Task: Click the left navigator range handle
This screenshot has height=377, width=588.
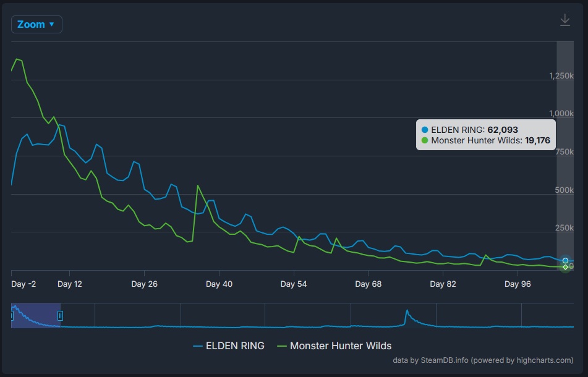Action: 12,316
